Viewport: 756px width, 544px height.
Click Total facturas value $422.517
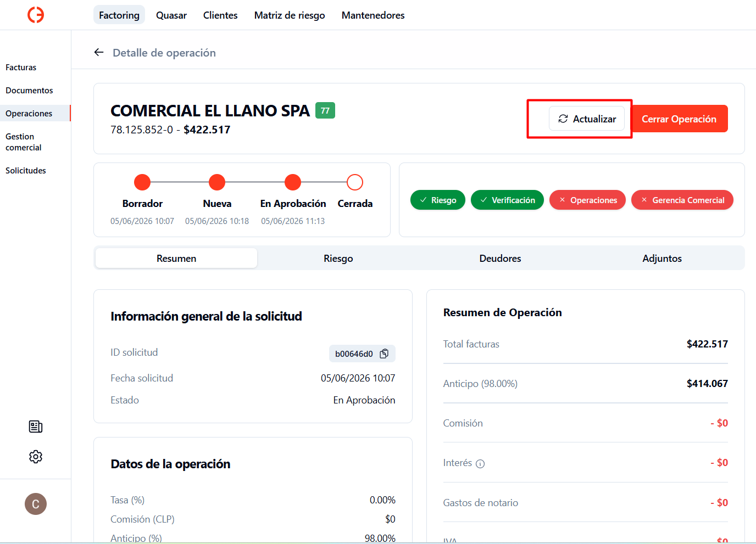[707, 344]
